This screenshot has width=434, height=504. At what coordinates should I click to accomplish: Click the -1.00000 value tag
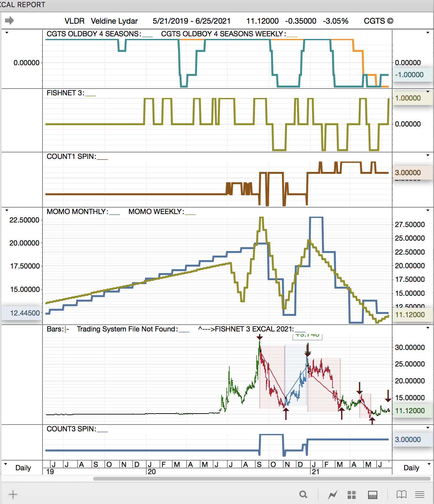[413, 75]
